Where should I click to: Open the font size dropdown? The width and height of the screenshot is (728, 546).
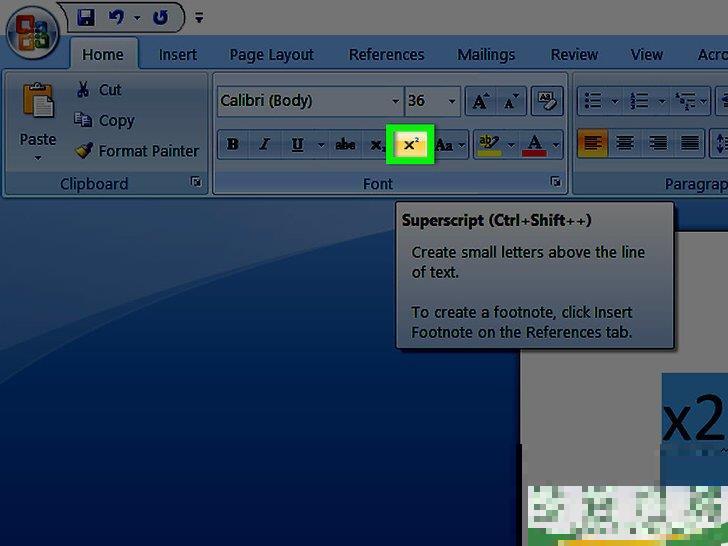pyautogui.click(x=452, y=101)
